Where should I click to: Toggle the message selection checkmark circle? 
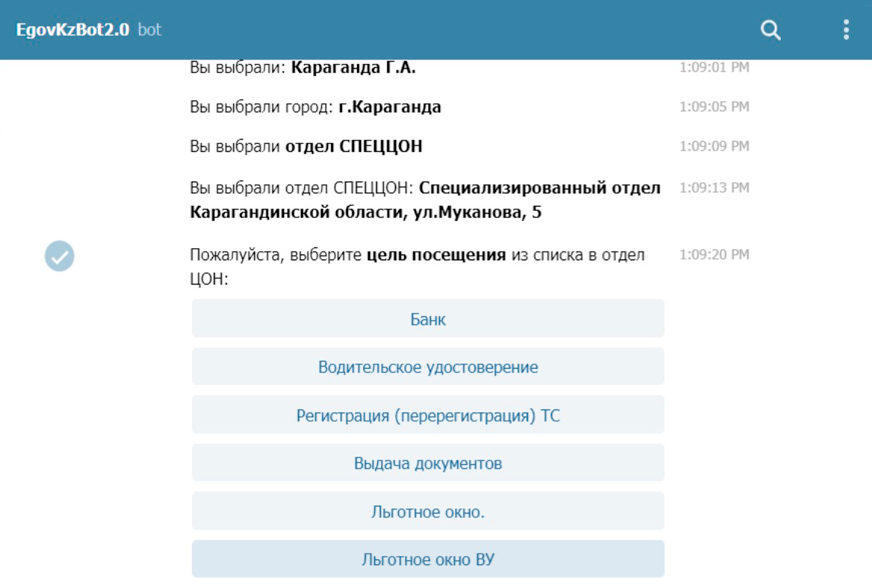[60, 256]
